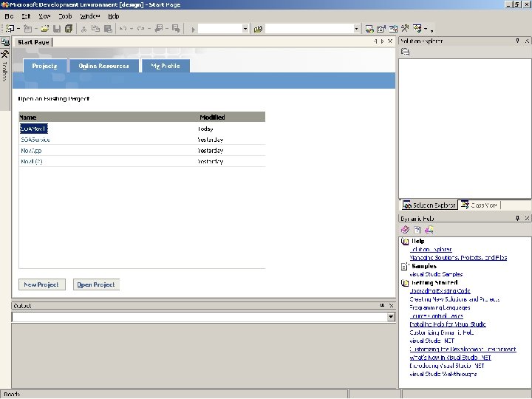Expand the Redo history dropdown arrow
The height and width of the screenshot is (399, 532).
tap(149, 29)
